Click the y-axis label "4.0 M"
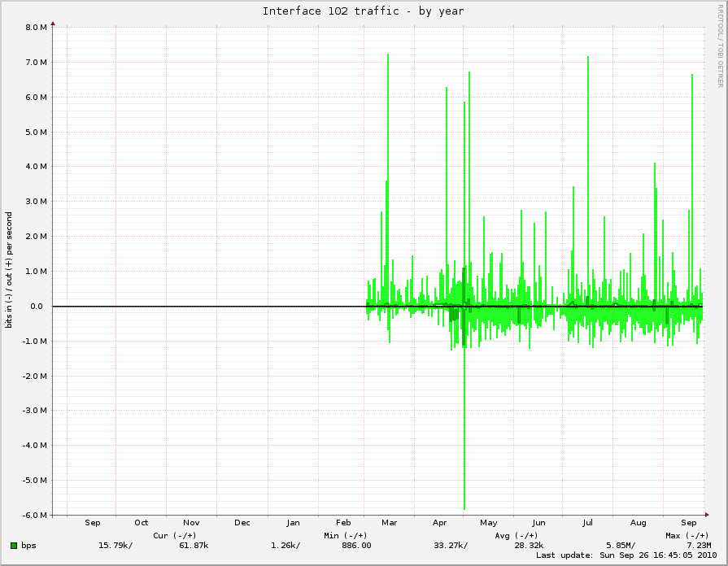Viewport: 728px width, 566px height. point(37,166)
